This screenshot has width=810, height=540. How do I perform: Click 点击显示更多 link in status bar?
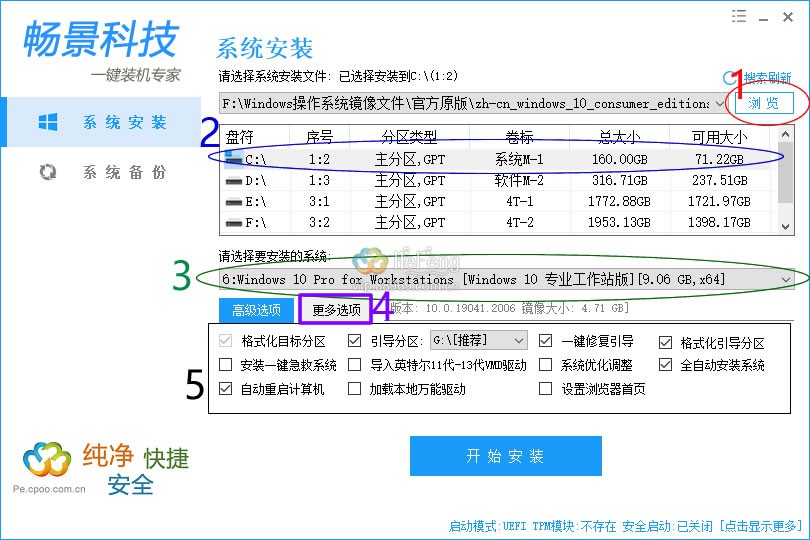(x=762, y=526)
